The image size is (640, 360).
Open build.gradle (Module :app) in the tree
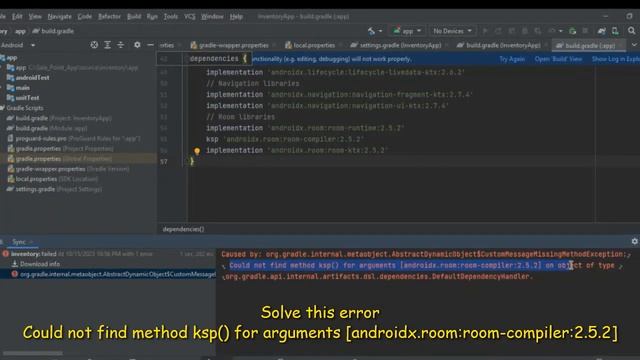point(47,129)
